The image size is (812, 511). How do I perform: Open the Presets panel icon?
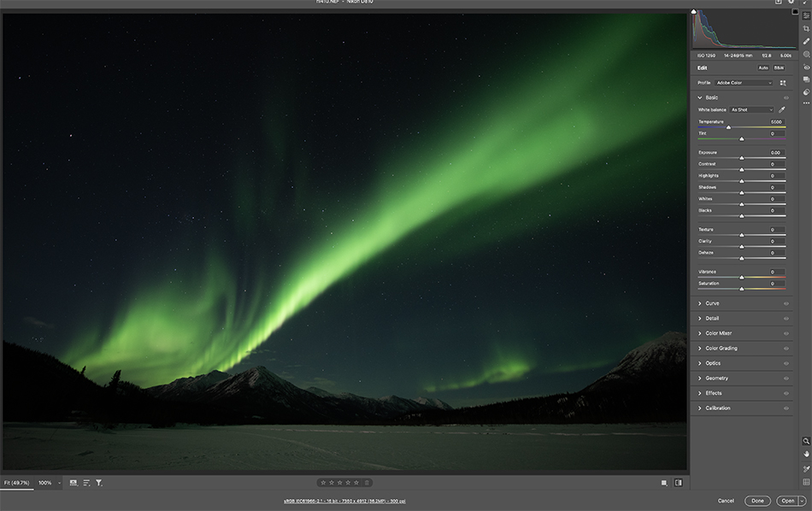806,92
